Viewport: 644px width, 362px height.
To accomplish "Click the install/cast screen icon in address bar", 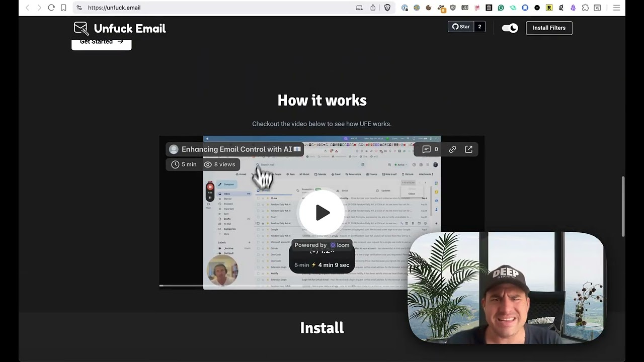I will [x=359, y=8].
